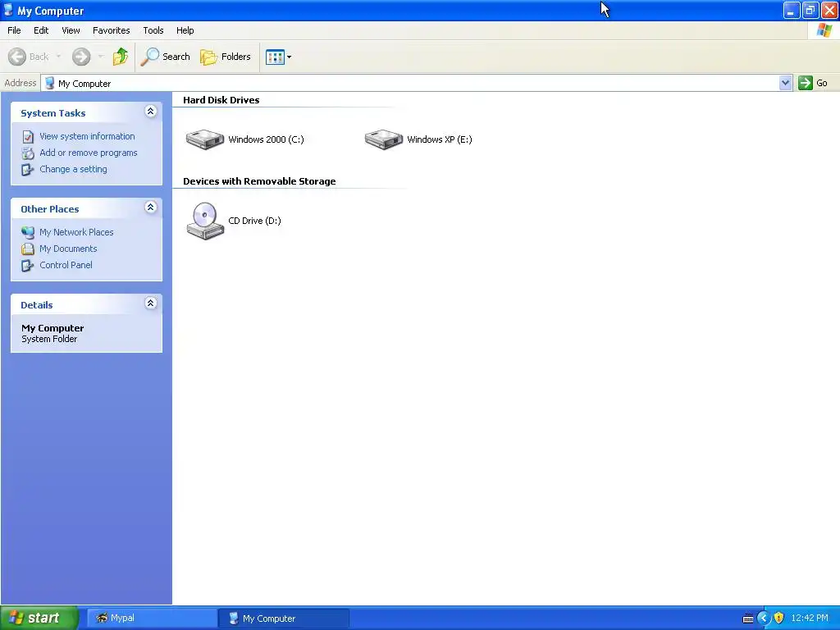Click the System Tasks header text
This screenshot has height=630, width=840.
pos(53,113)
